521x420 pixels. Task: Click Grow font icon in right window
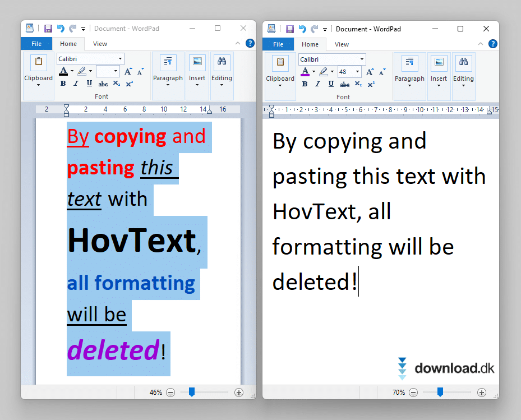coord(370,72)
